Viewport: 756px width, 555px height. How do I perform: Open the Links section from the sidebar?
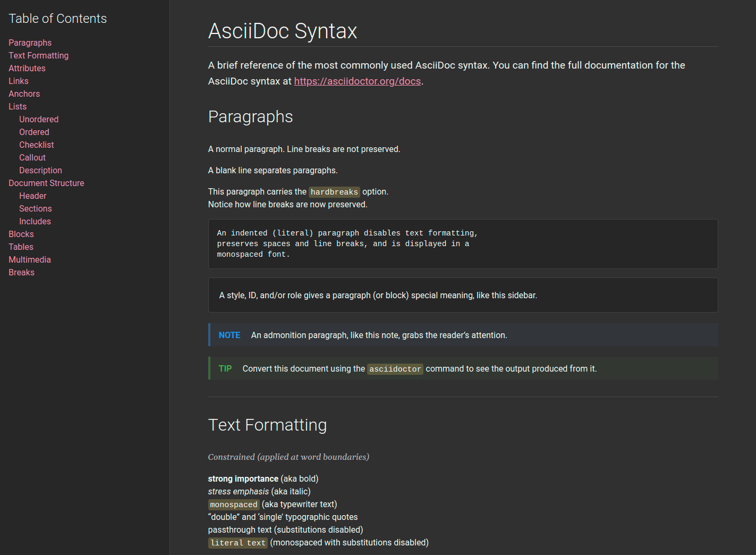click(18, 81)
